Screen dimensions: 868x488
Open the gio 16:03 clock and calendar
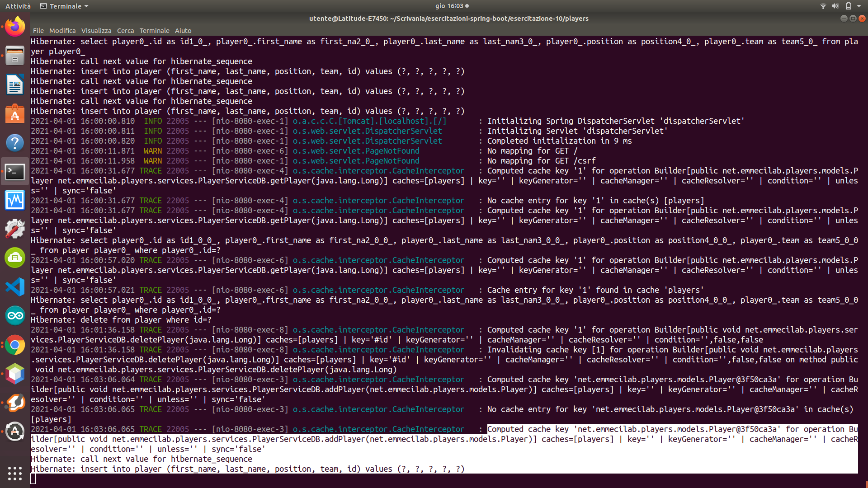(452, 6)
